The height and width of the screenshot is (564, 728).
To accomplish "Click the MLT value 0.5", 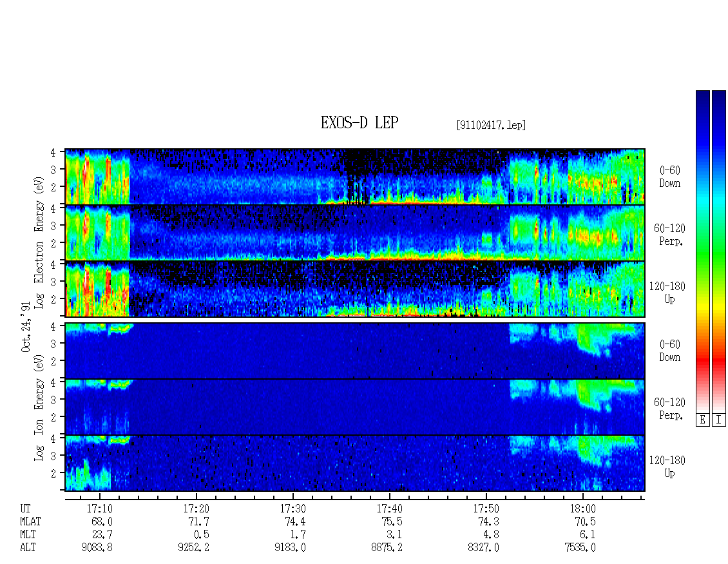I will [x=202, y=535].
